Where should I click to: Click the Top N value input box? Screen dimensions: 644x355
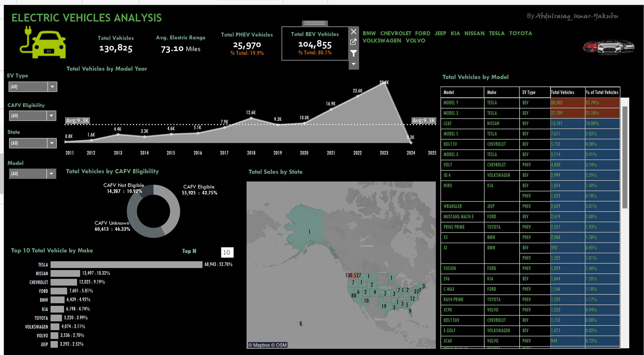tap(227, 252)
